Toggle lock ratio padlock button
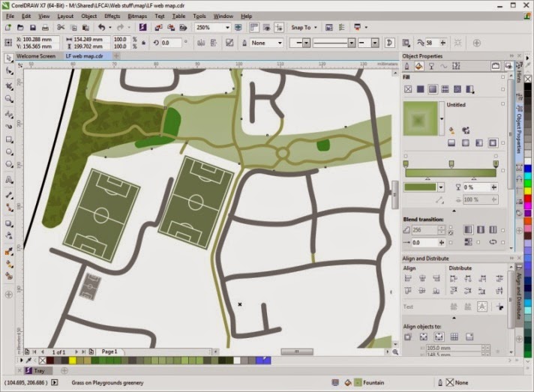Screen dimensions: 534x392 (x=144, y=43)
